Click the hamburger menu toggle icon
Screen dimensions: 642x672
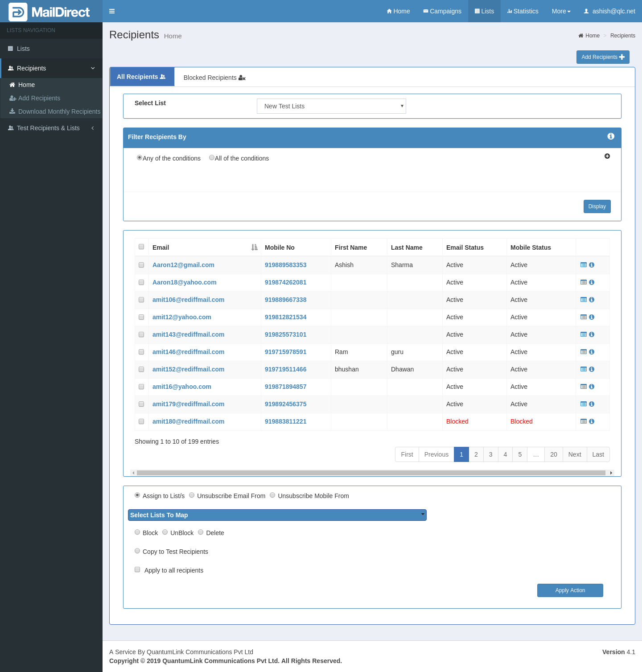112,11
